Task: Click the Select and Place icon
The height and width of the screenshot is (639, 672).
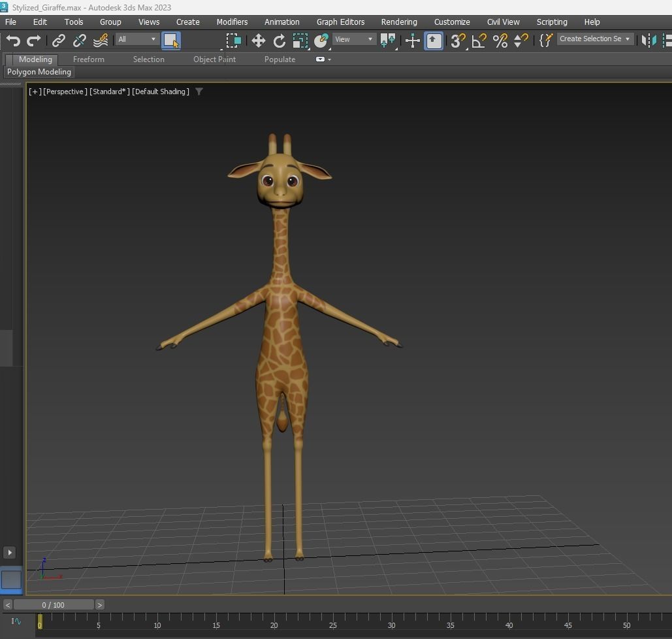Action: pos(321,41)
